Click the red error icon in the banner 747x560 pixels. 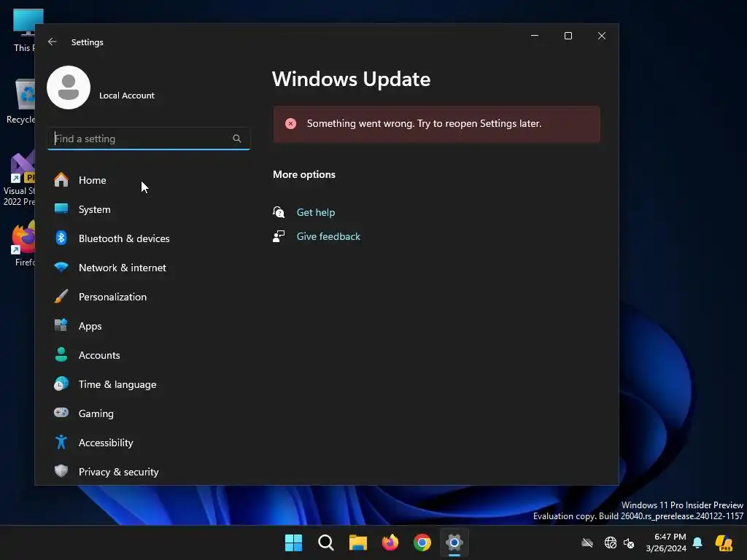[290, 124]
